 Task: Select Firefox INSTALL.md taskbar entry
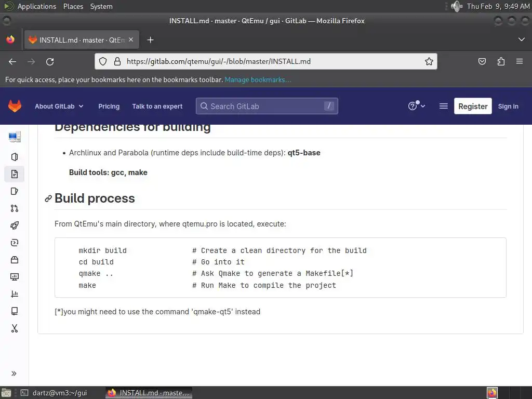149,393
